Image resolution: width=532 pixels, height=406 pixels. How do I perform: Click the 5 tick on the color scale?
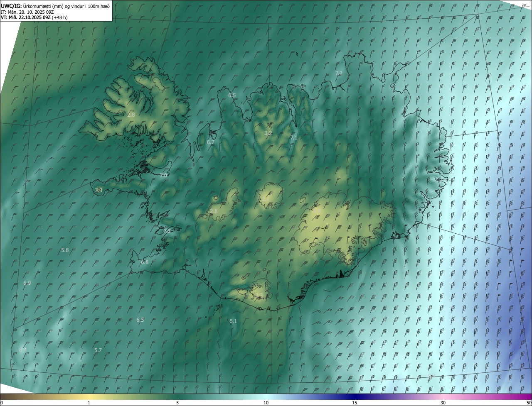tap(177, 403)
